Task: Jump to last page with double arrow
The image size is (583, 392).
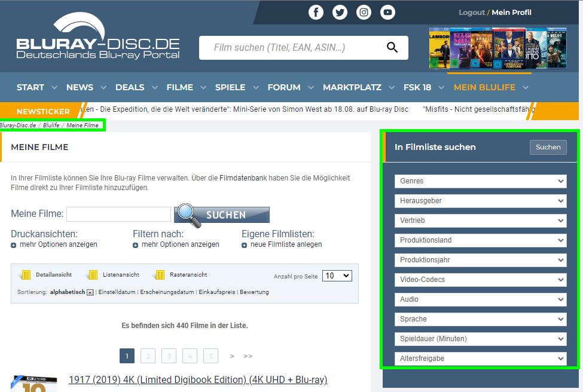Action: click(x=248, y=356)
